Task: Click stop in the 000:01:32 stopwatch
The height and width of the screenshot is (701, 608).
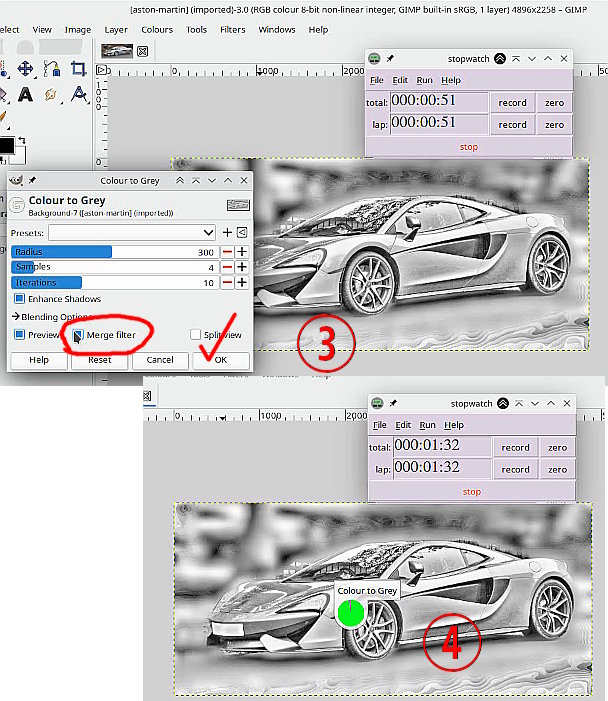Action: coord(472,491)
